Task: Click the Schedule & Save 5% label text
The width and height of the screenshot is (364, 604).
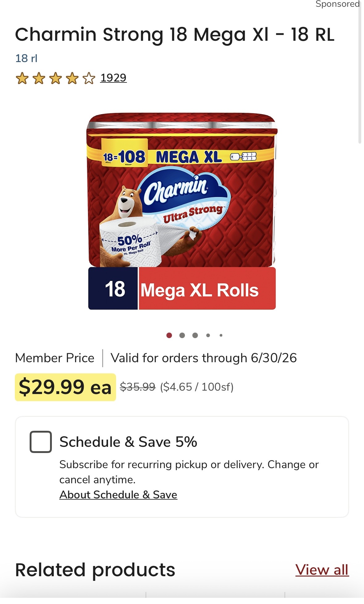Action: coord(128,442)
